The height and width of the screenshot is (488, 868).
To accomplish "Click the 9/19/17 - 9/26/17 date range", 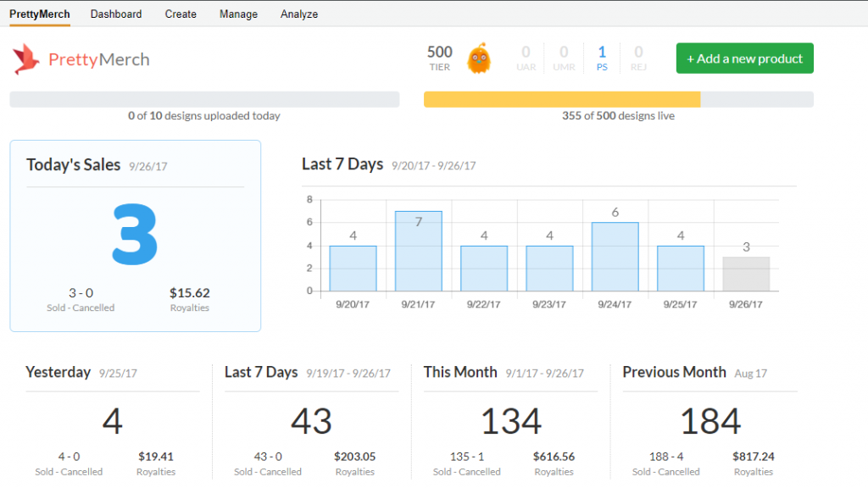I will [x=348, y=374].
